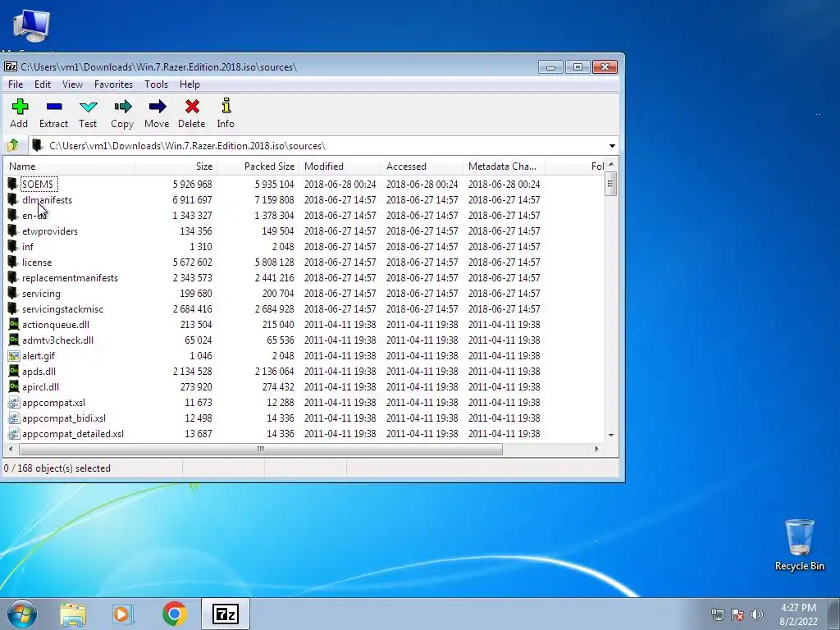The width and height of the screenshot is (840, 630).
Task: Select the dlmanifests folder row
Action: pos(304,200)
